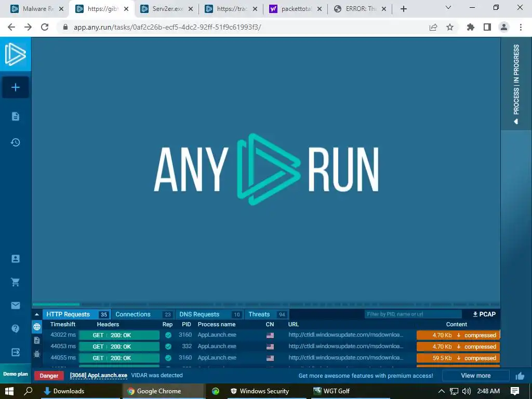Select network globe icon in bottom panel
Viewport: 532px width, 399px height.
[x=37, y=327]
